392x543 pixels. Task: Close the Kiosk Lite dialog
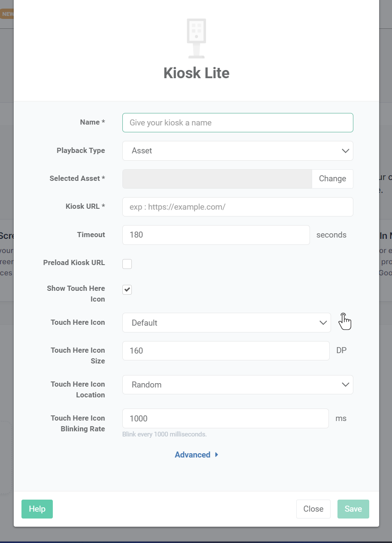coord(313,509)
